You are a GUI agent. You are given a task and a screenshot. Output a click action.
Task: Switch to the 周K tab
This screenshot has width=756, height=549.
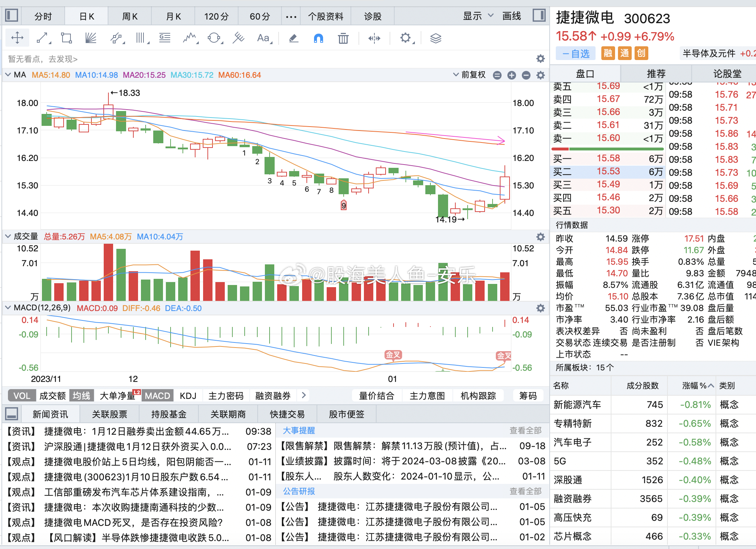pyautogui.click(x=129, y=16)
